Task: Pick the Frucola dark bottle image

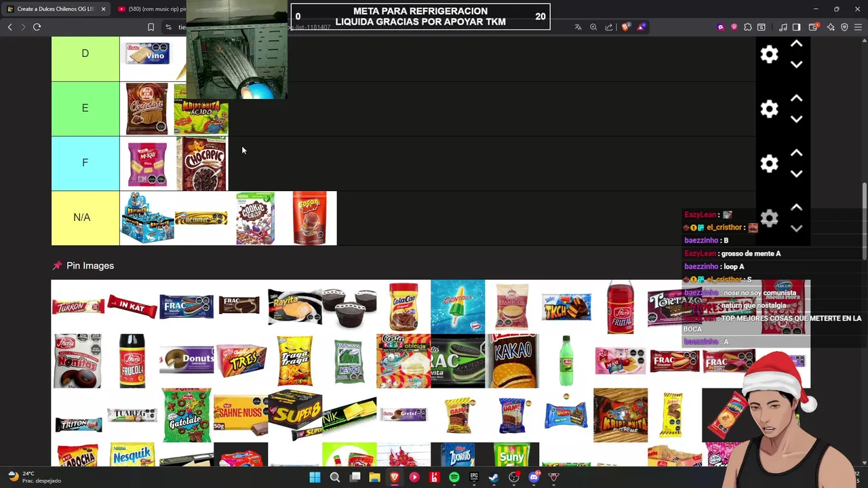Action: (x=132, y=361)
